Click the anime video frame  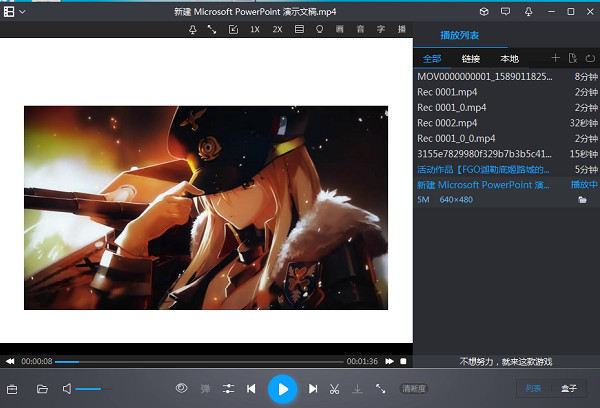click(206, 208)
